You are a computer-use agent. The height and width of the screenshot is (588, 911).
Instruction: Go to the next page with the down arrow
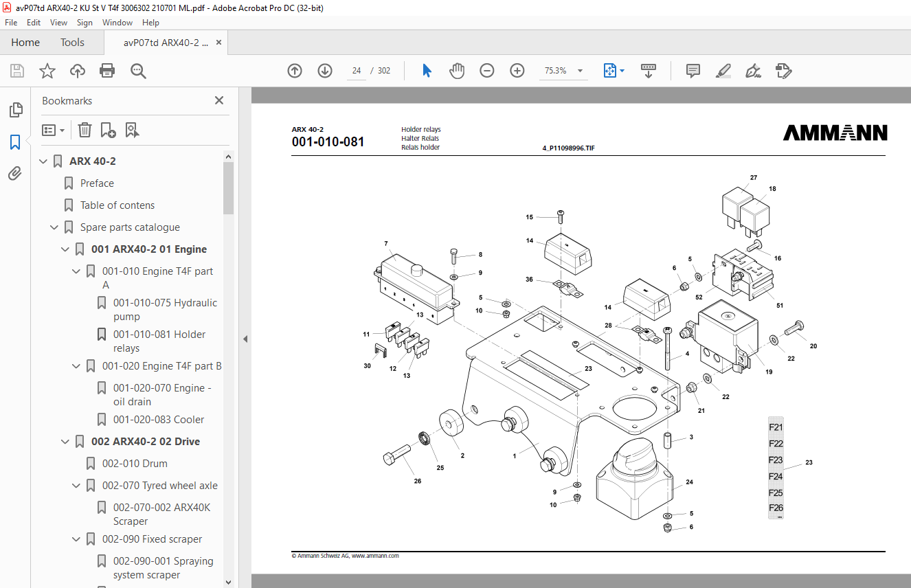tap(325, 71)
